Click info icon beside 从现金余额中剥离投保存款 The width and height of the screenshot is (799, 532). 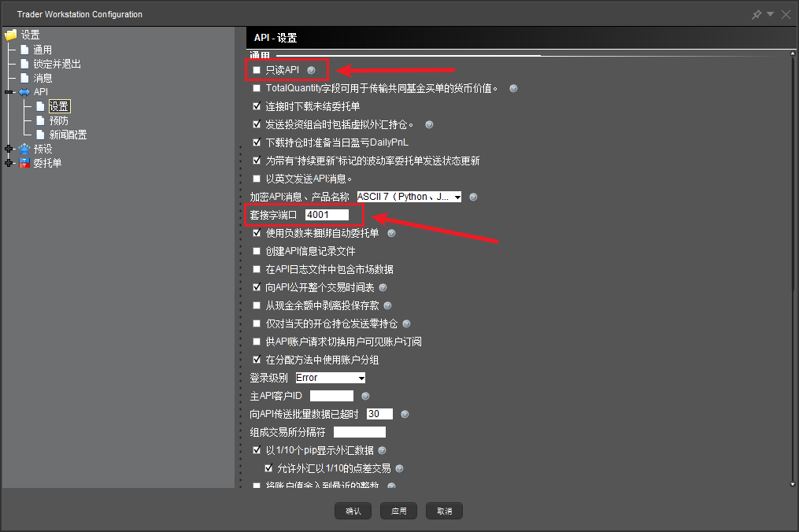click(387, 306)
